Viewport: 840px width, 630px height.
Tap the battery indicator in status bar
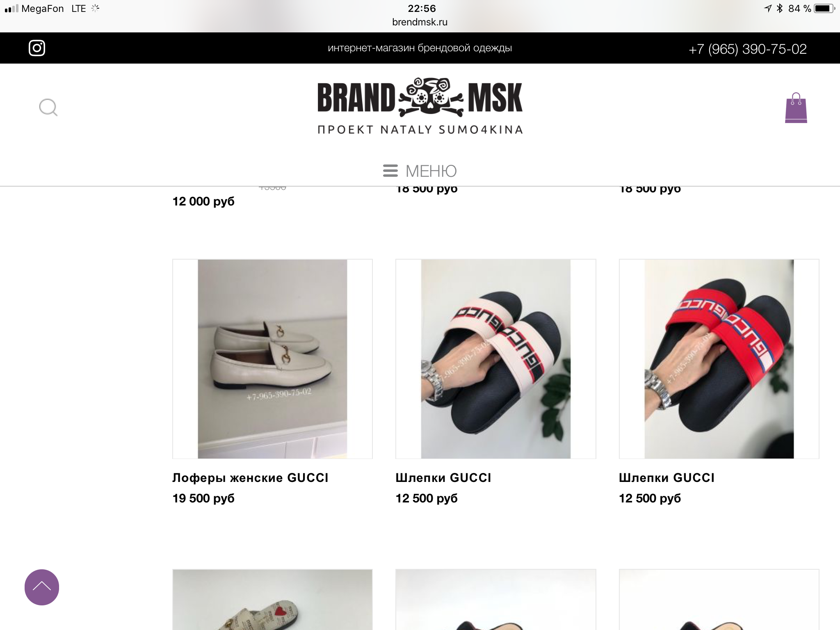pos(824,8)
